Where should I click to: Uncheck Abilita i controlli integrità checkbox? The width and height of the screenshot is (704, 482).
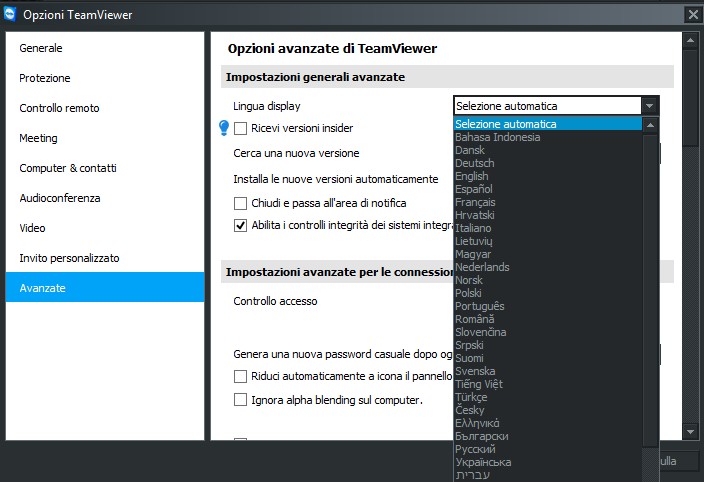click(241, 225)
